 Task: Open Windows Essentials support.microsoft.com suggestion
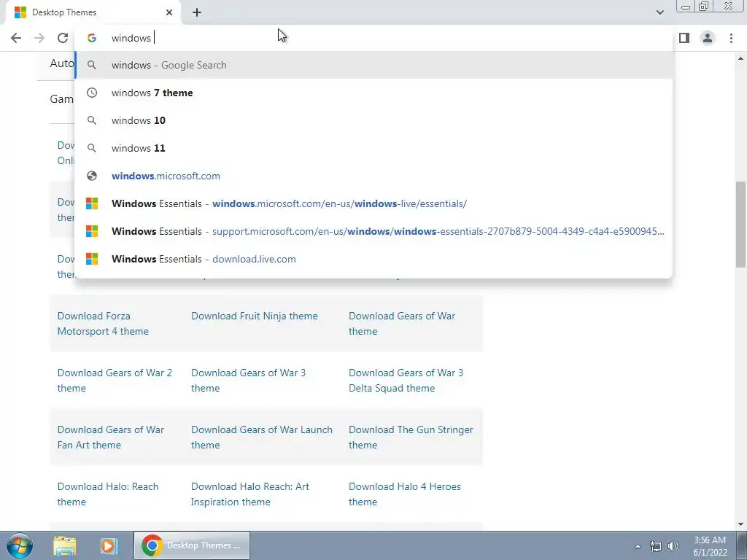point(374,231)
